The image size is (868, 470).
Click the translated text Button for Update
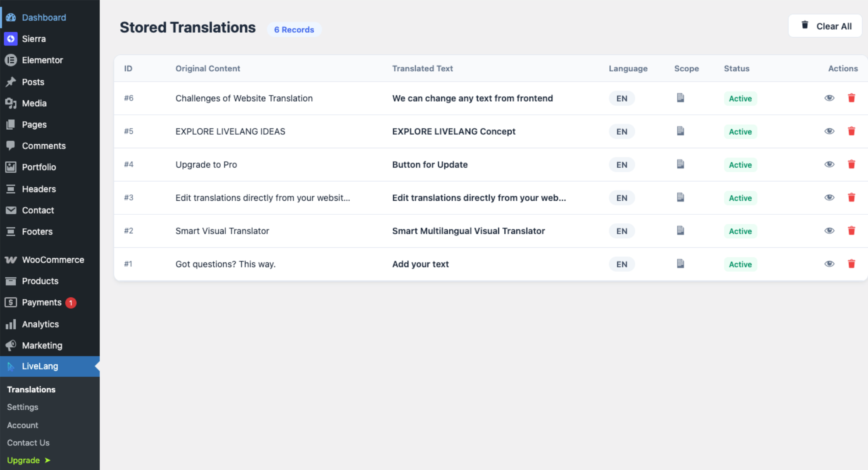430,164
